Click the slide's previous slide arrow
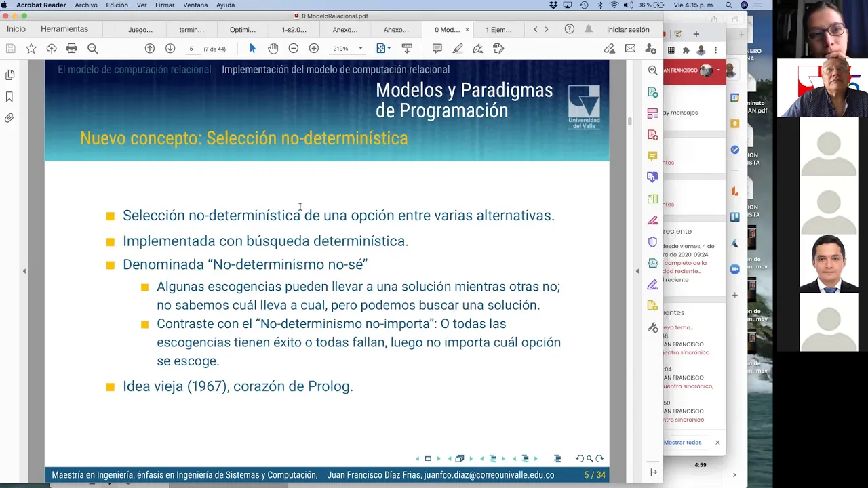The height and width of the screenshot is (488, 868). coord(417,459)
